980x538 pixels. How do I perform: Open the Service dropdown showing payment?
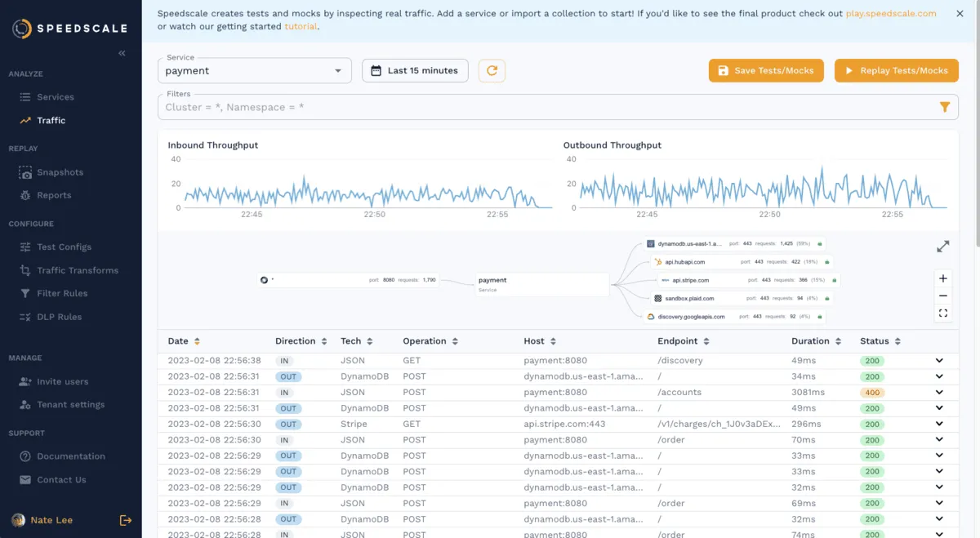(254, 71)
